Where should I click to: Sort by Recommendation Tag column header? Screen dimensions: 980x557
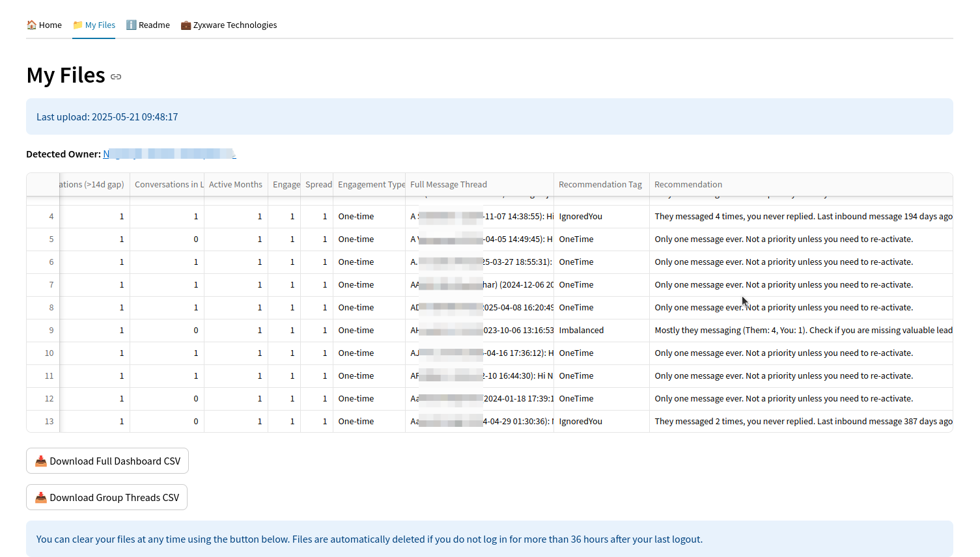click(x=600, y=185)
